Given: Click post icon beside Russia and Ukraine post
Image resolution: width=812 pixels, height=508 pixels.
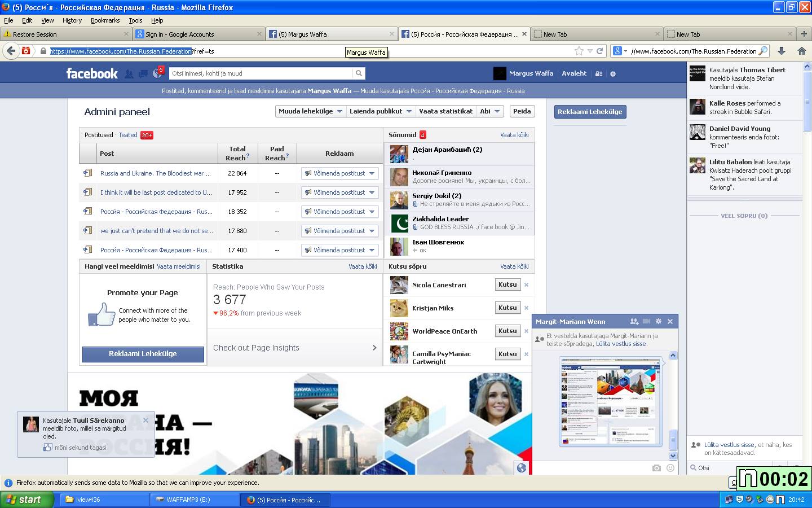Looking at the screenshot, I should pos(88,173).
